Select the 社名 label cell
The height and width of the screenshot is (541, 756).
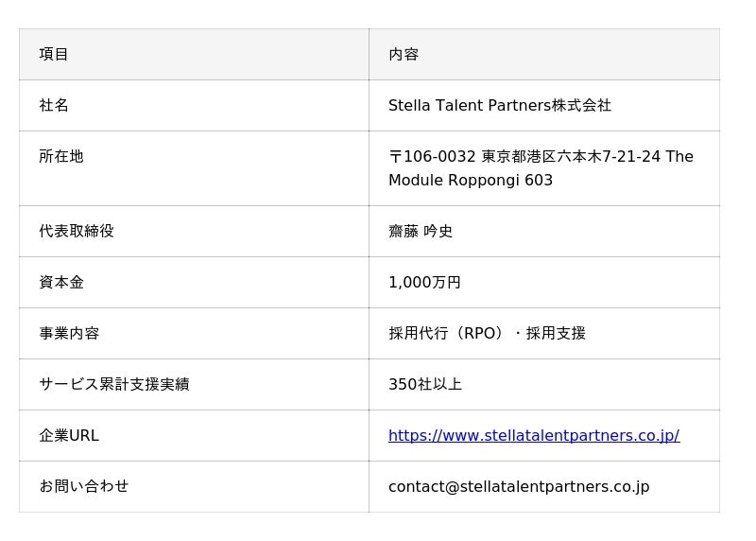coord(54,105)
